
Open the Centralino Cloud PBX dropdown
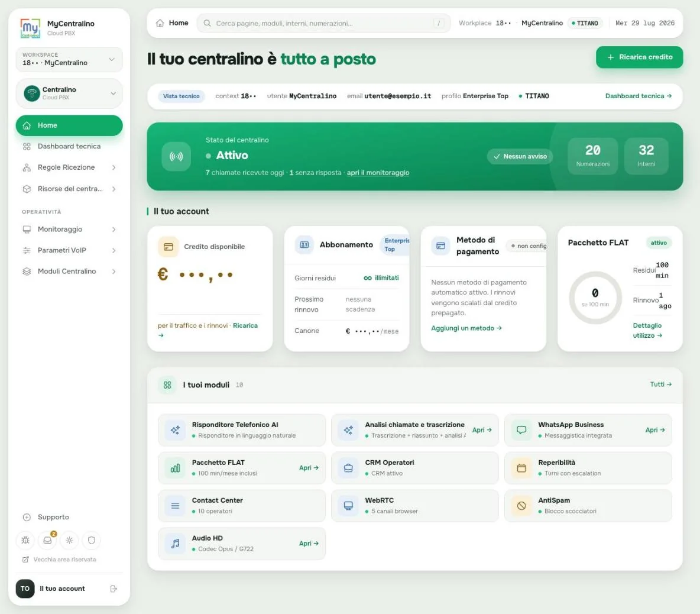[69, 93]
